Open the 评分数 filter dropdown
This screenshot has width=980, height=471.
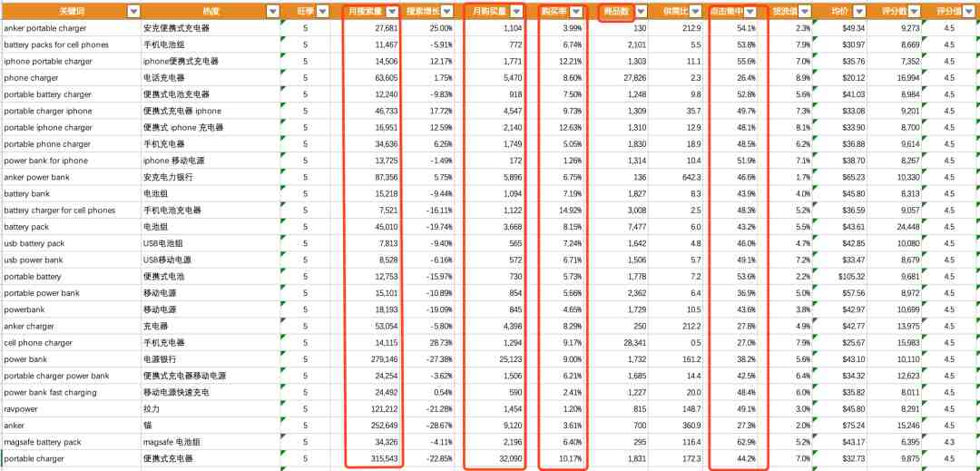pyautogui.click(x=915, y=11)
